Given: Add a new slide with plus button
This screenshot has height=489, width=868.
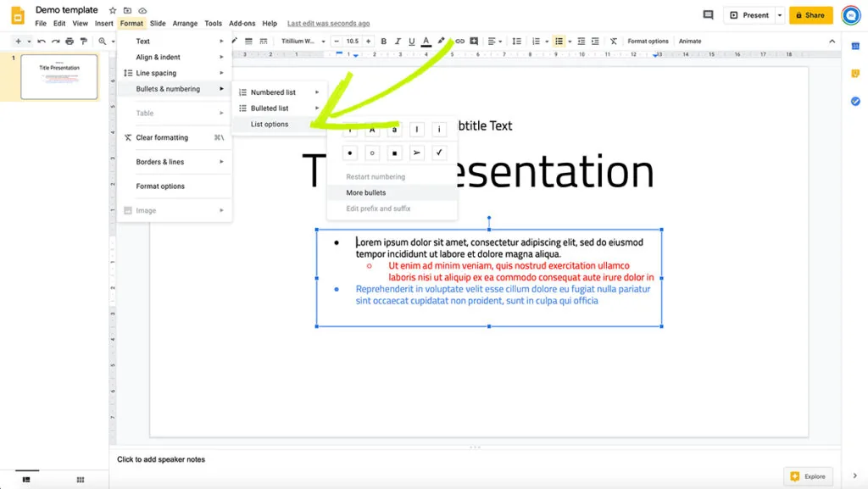Looking at the screenshot, I should [19, 41].
